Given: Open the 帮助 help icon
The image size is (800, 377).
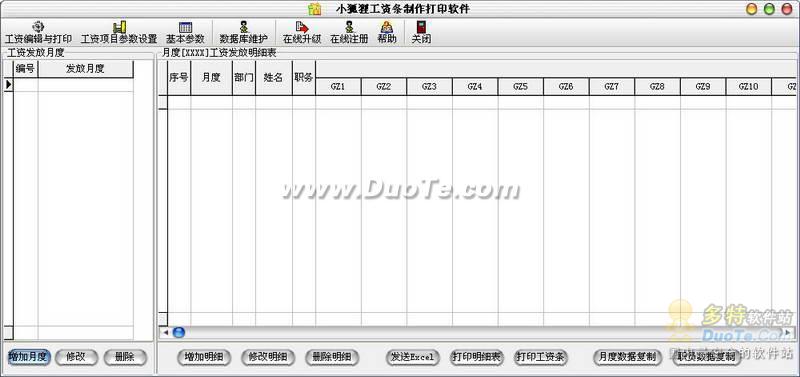Looking at the screenshot, I should tap(387, 33).
